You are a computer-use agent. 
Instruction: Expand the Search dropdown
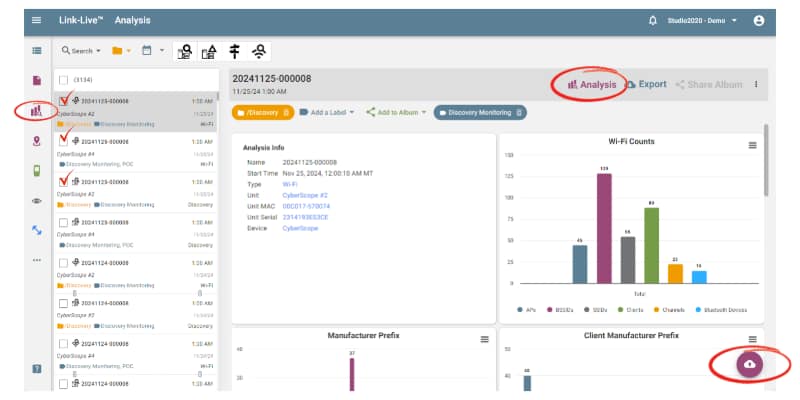[x=81, y=50]
